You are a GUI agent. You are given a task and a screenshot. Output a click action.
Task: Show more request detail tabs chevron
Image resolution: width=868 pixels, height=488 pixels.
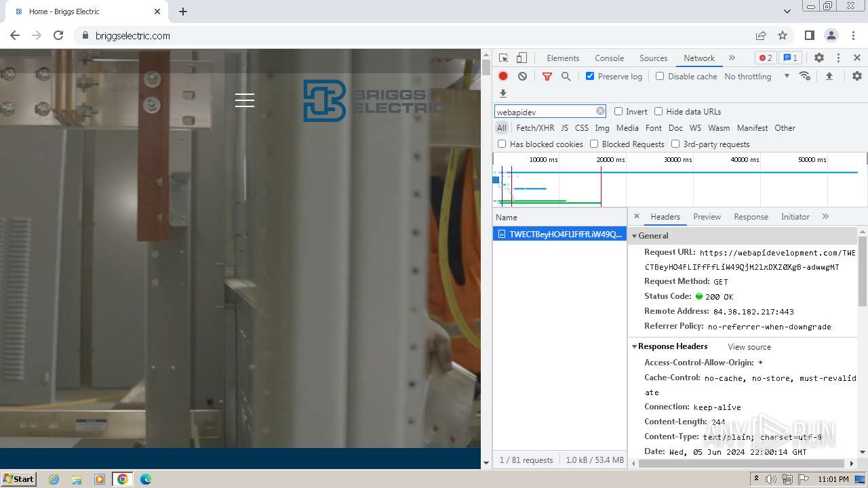click(825, 217)
